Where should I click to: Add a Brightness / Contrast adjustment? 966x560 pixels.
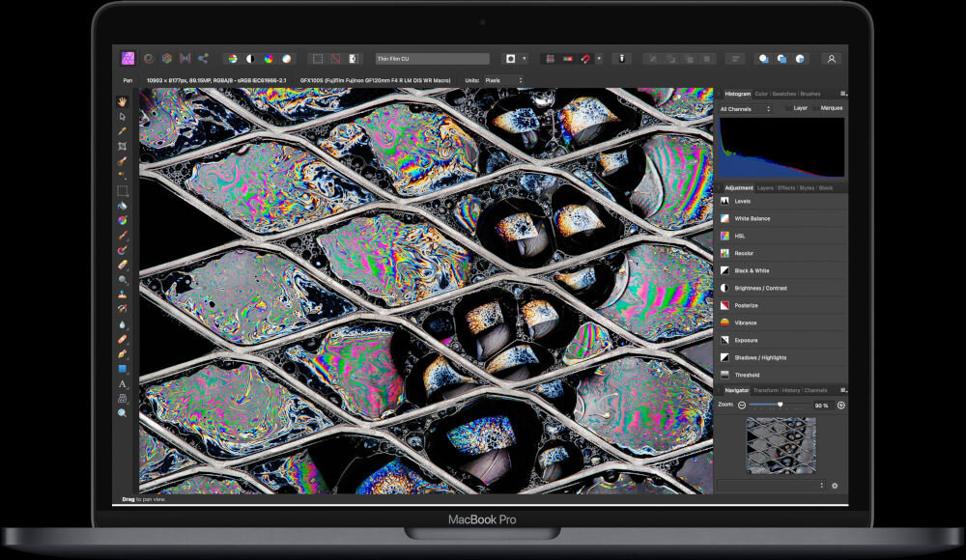click(x=760, y=288)
